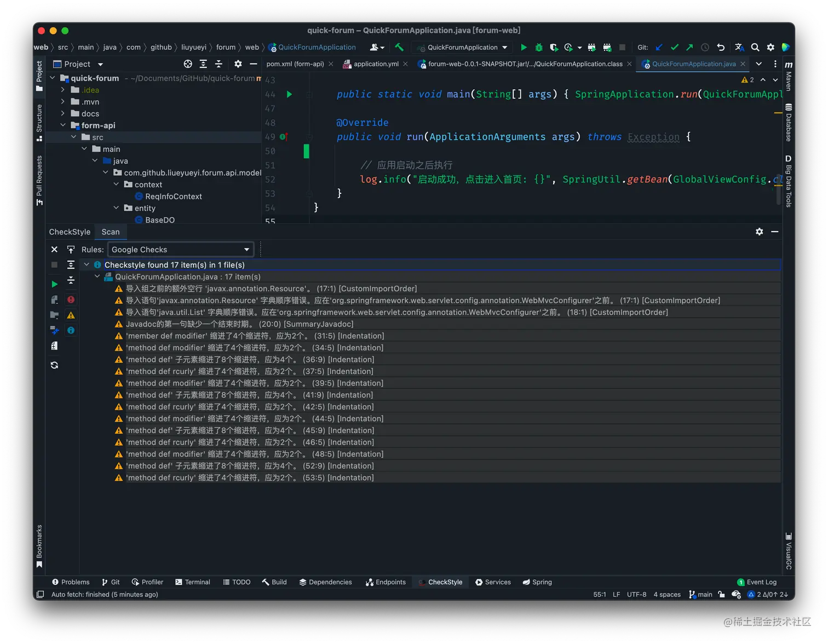
Task: Update project with the blue Git arrow
Action: 659,48
